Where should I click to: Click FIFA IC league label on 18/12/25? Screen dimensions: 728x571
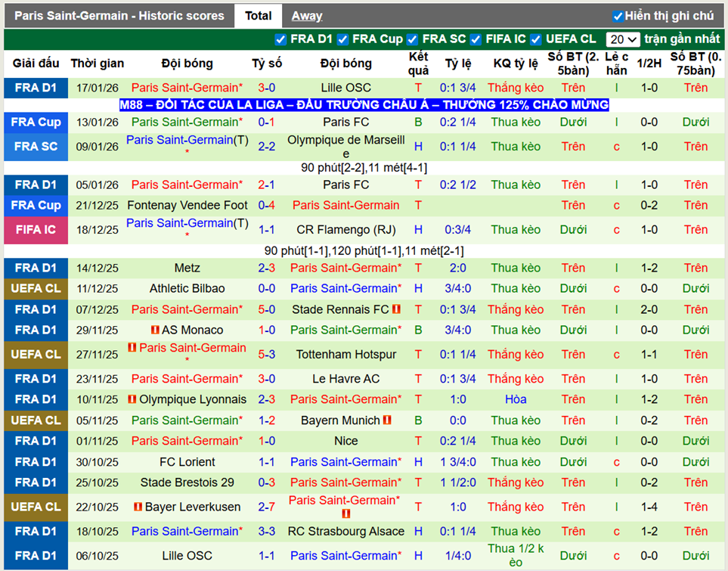click(x=36, y=229)
